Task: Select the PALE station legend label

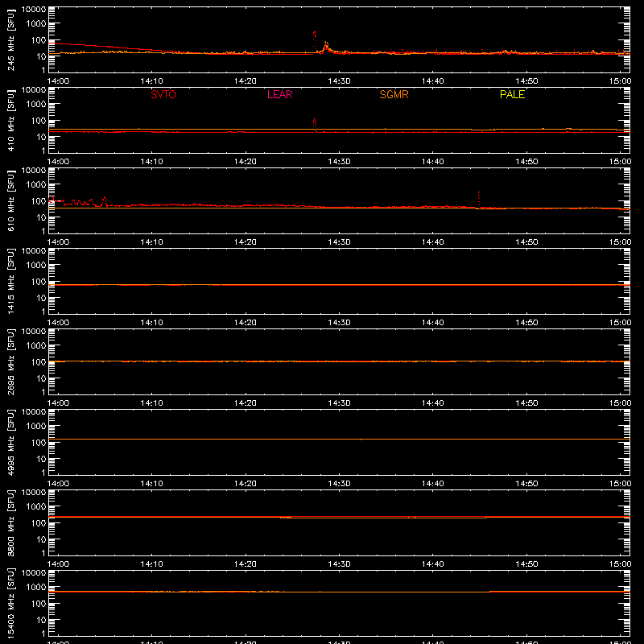Action: coord(512,94)
